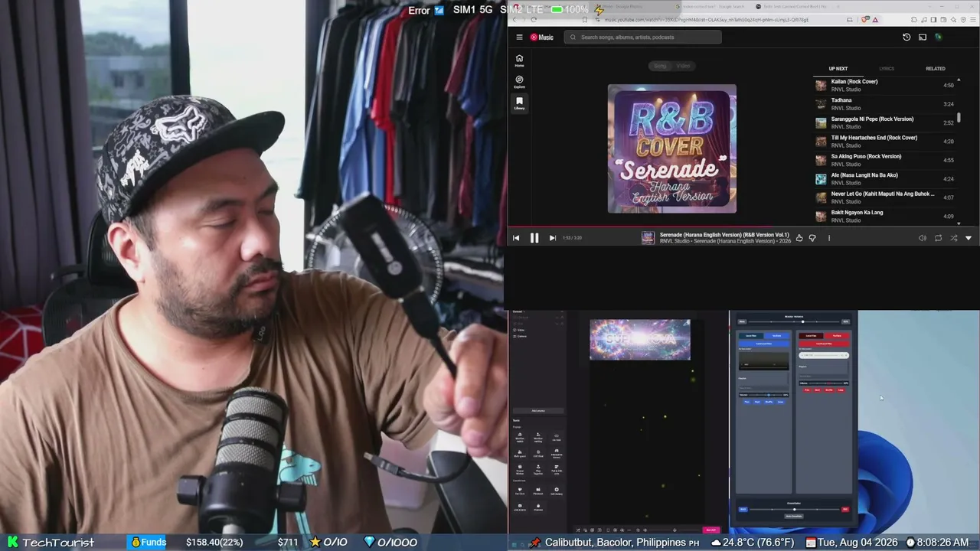
Task: Click the R&B Cover Serenade album art
Action: [x=672, y=148]
